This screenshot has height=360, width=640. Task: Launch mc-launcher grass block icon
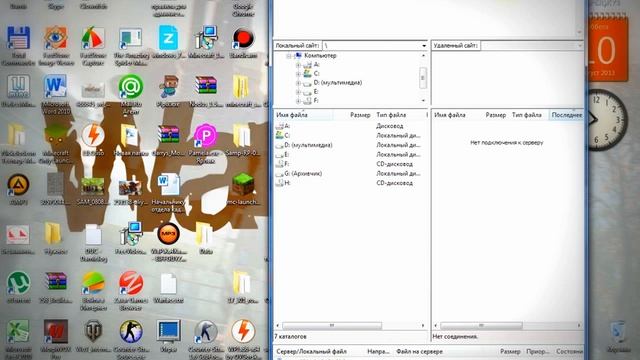click(x=243, y=185)
